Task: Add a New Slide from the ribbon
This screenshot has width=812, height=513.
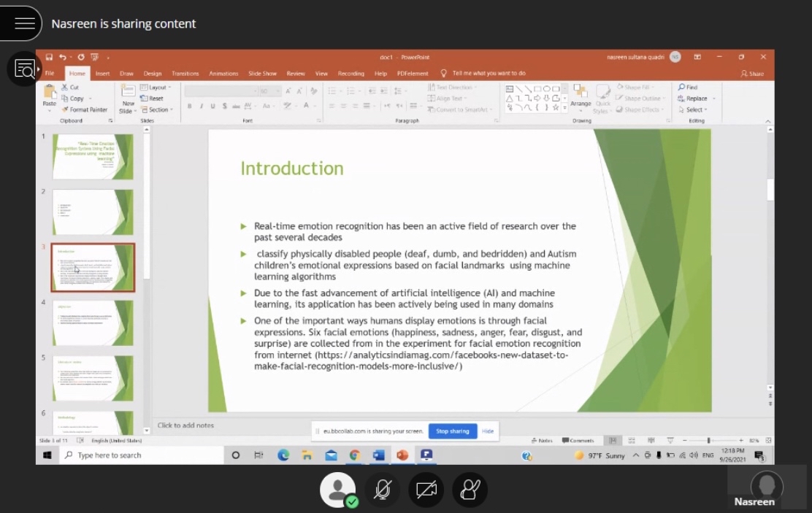Action: [x=127, y=99]
